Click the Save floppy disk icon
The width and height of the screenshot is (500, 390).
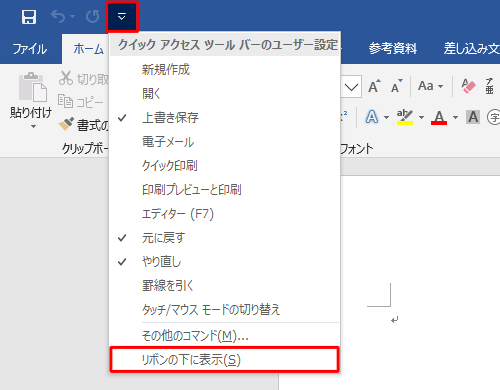pos(29,17)
